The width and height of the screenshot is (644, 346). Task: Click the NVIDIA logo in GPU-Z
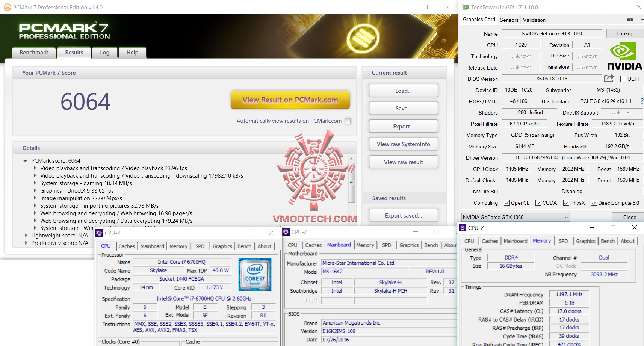coord(624,55)
